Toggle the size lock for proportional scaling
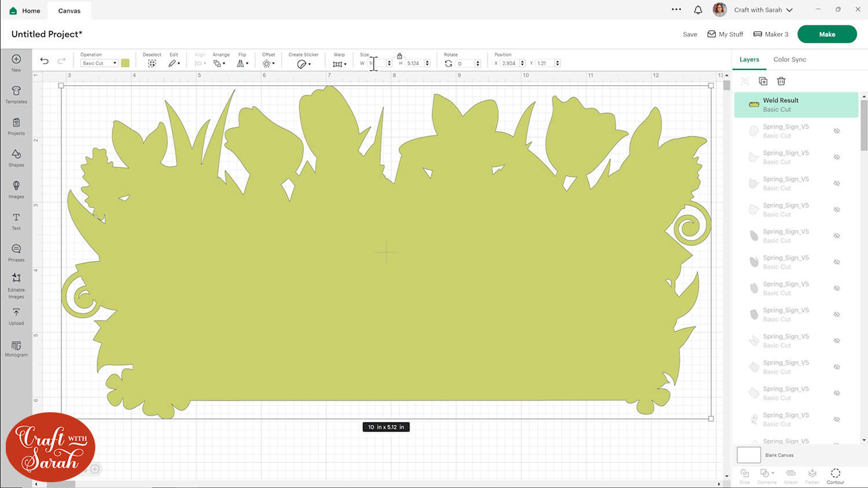This screenshot has height=488, width=868. click(400, 56)
